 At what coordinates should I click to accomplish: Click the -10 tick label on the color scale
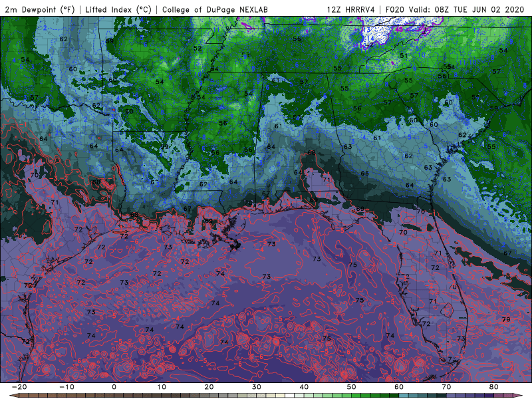tap(66, 387)
